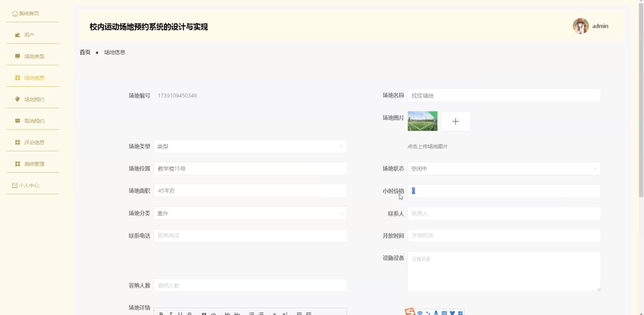Viewport: 644px width, 315px height.
Task: Open 评论信息 in the sidebar
Action: [x=33, y=143]
